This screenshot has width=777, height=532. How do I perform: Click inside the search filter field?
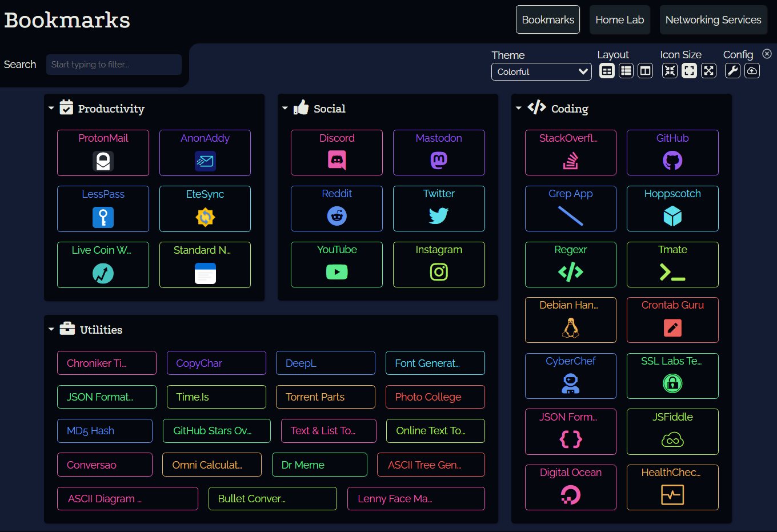pos(113,65)
